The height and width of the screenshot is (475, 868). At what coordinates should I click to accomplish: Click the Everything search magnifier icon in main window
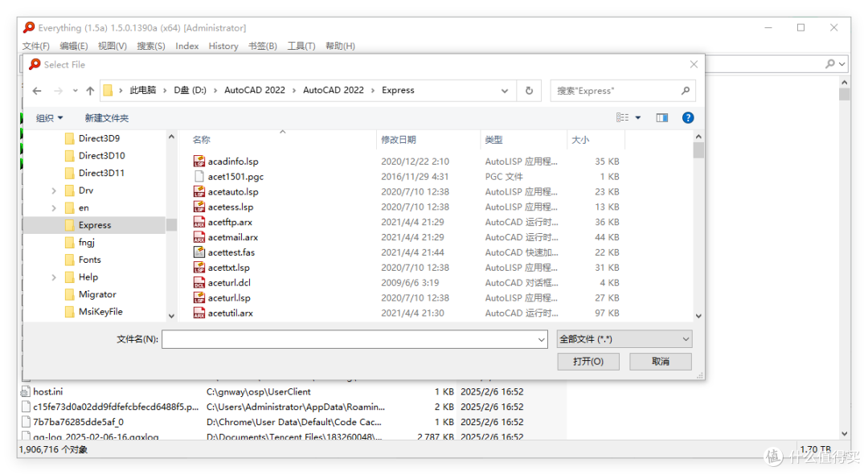829,63
